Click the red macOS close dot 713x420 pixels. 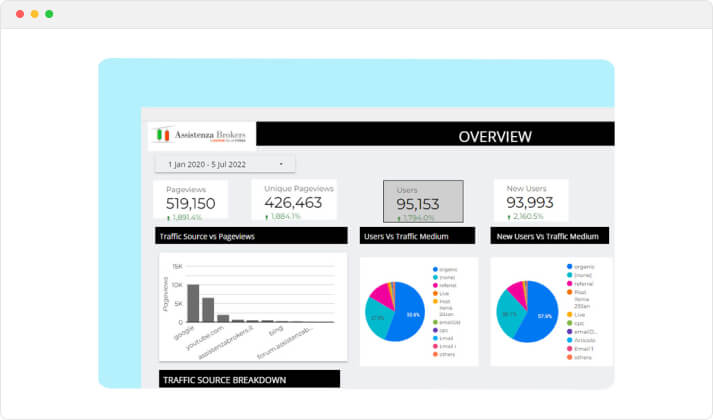(20, 14)
